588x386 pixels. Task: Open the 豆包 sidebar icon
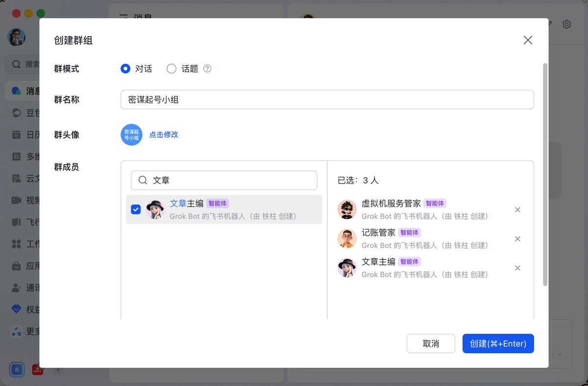tap(16, 113)
